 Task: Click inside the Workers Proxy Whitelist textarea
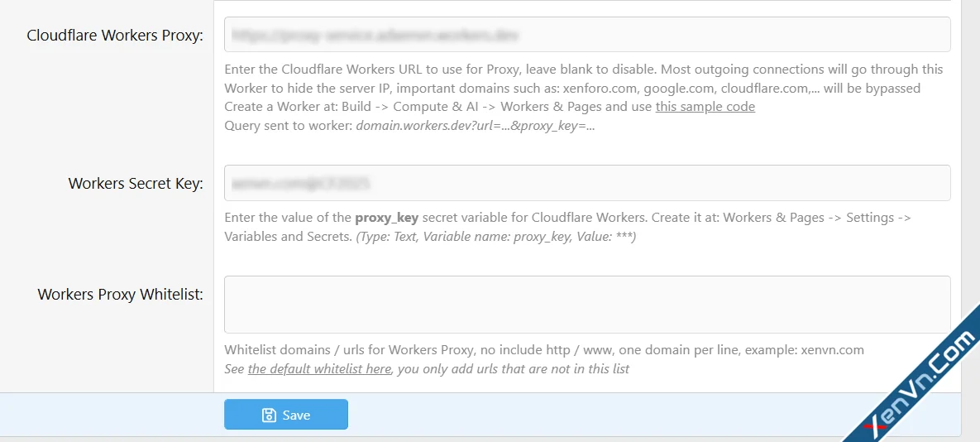tap(586, 305)
